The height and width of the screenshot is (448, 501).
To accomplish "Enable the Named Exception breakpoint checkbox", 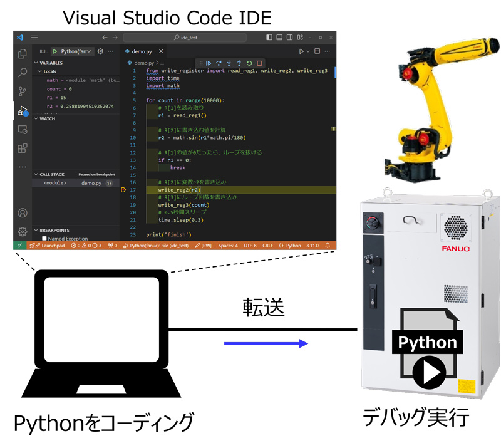I will pyautogui.click(x=44, y=238).
